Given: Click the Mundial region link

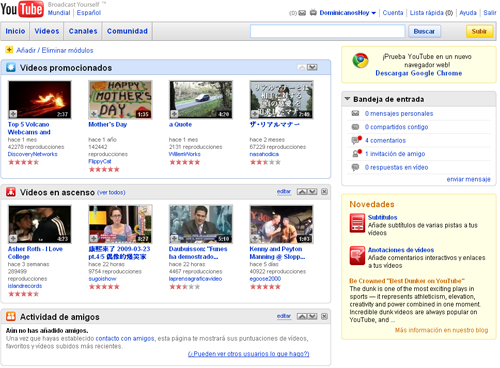Looking at the screenshot, I should [59, 13].
